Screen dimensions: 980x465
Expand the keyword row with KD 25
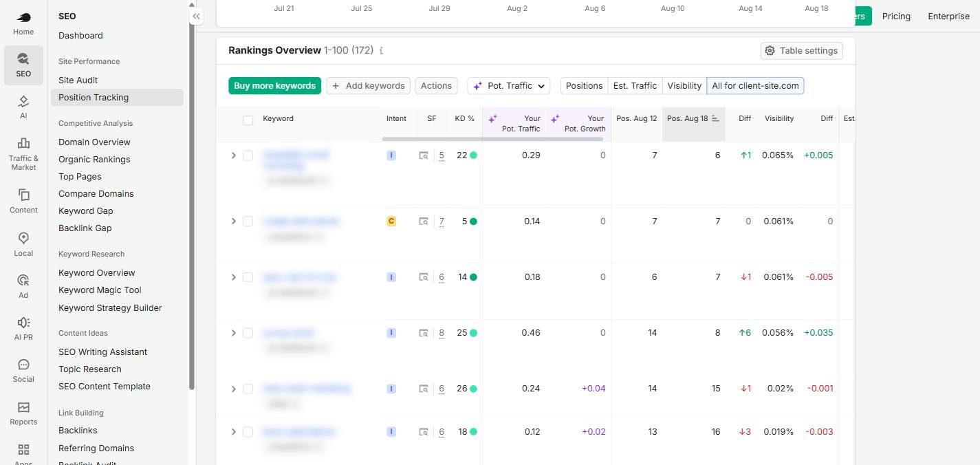click(x=233, y=333)
